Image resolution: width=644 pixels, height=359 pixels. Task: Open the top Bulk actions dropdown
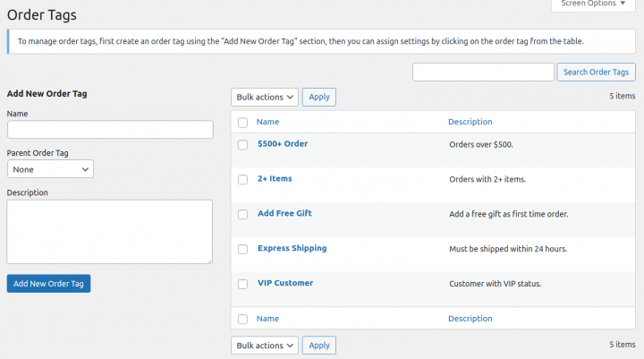click(x=265, y=97)
